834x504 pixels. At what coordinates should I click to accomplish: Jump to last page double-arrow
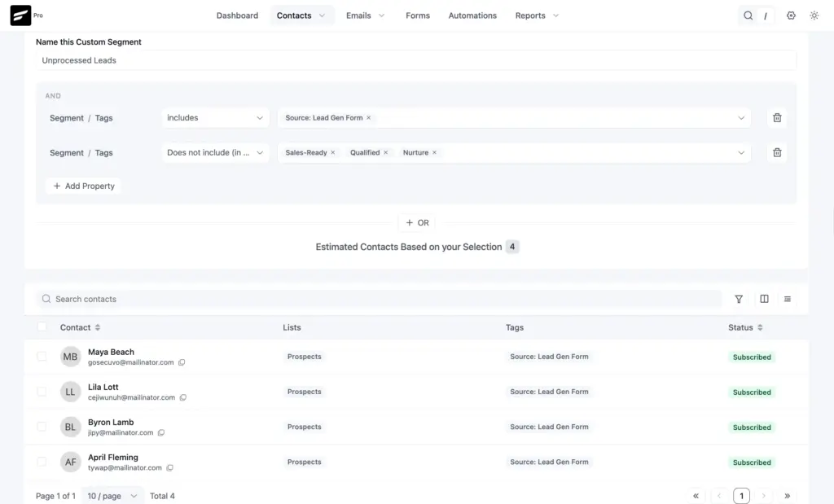(788, 496)
